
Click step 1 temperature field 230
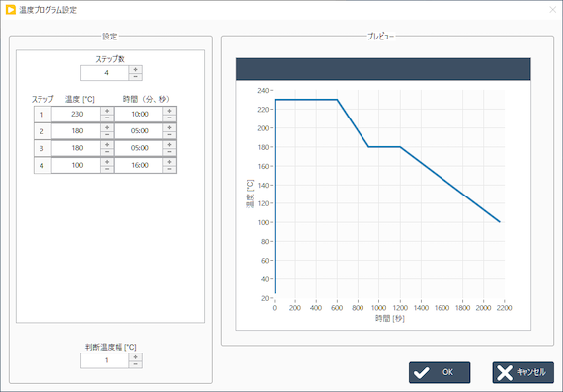click(76, 115)
